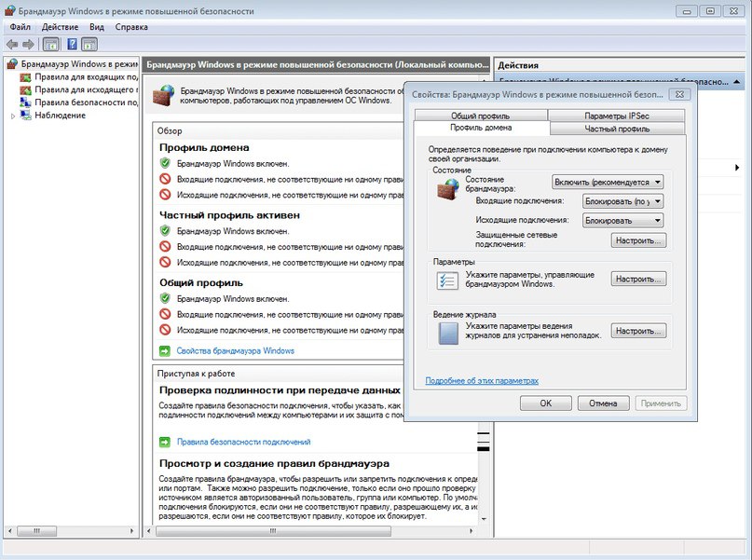Click the Отмена button
The height and width of the screenshot is (560, 752).
[x=603, y=403]
